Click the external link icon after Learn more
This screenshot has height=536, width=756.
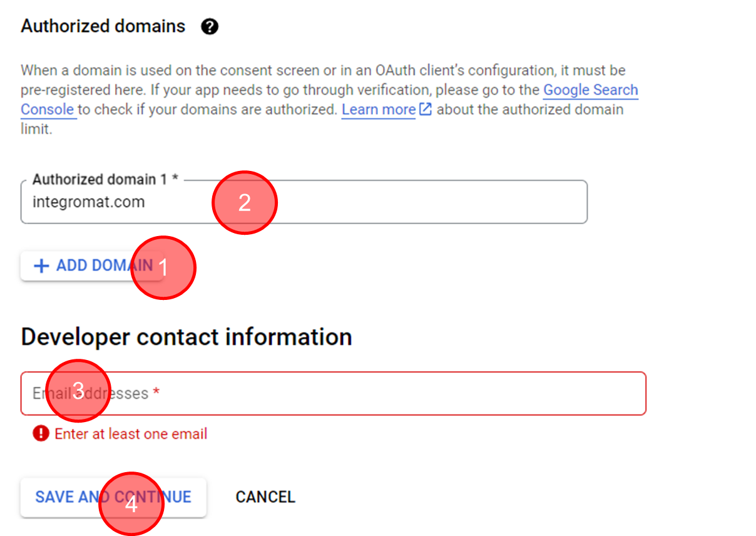[x=426, y=110]
